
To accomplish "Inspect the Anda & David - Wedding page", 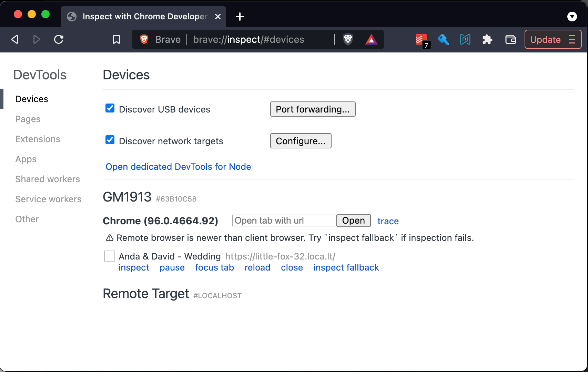I will [134, 267].
